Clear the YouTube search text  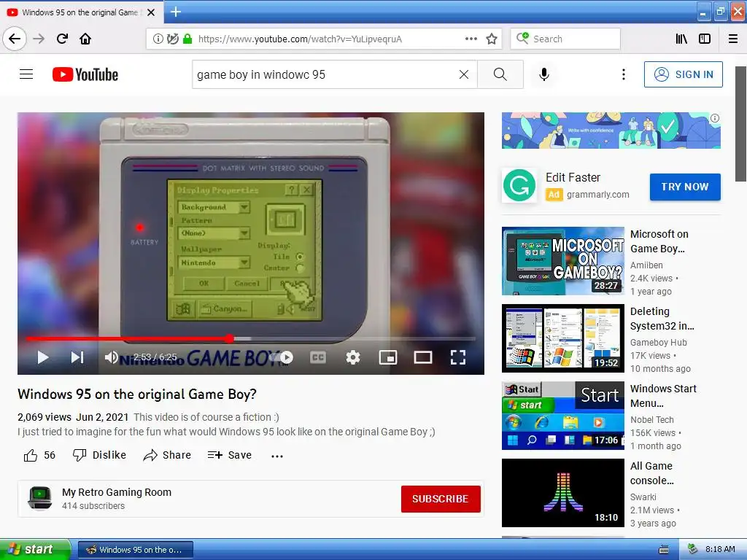coord(463,74)
